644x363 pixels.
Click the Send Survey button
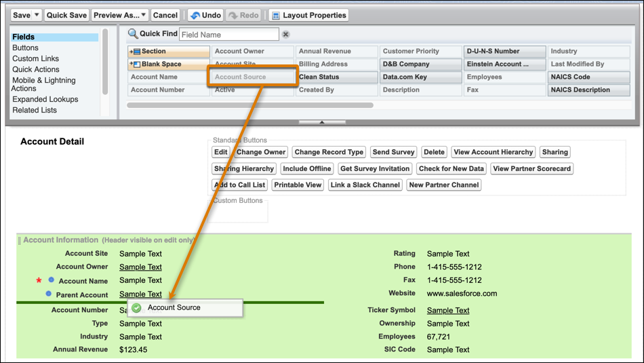(393, 152)
